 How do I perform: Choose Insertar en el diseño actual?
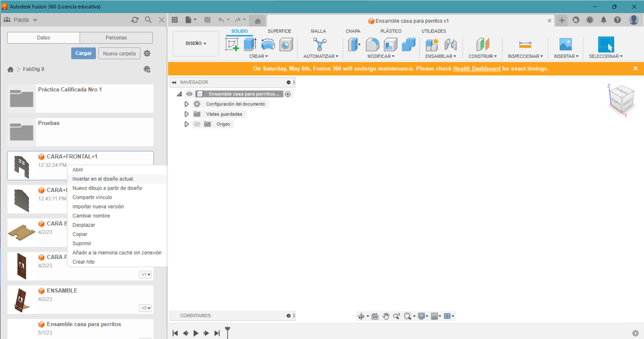(117, 179)
